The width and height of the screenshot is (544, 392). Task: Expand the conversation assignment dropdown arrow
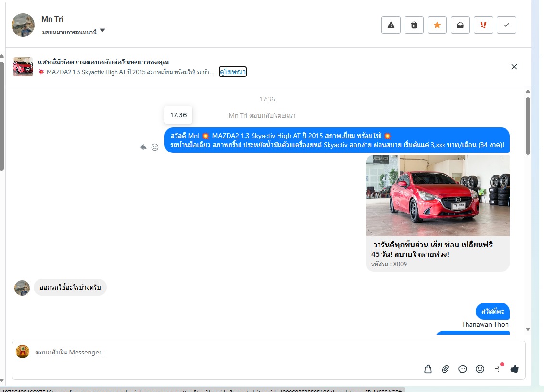click(x=102, y=31)
